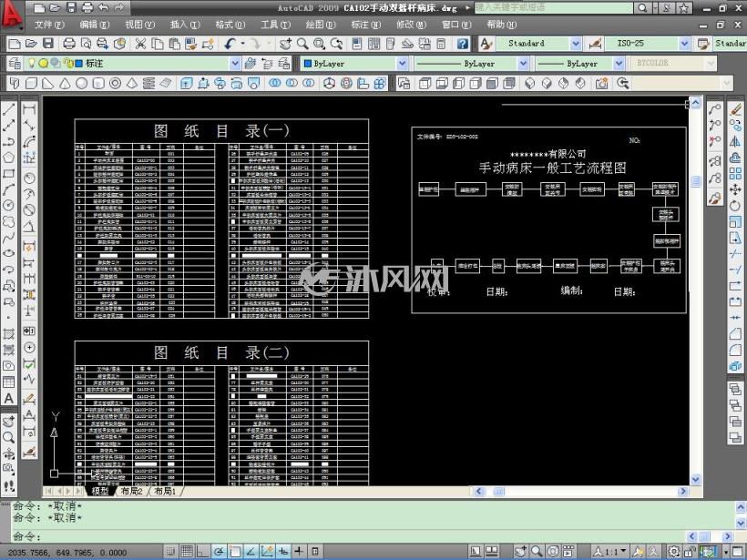
Task: Toggle Ortho mode in the status bar
Action: click(202, 552)
